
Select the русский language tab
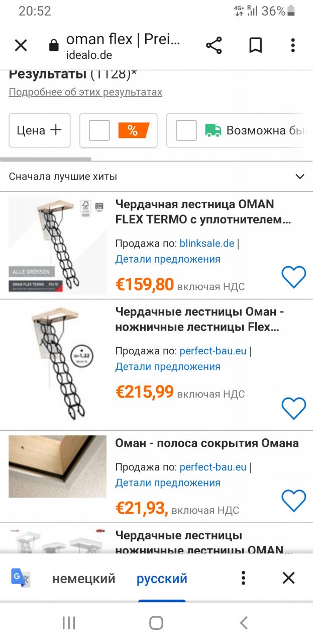click(162, 579)
